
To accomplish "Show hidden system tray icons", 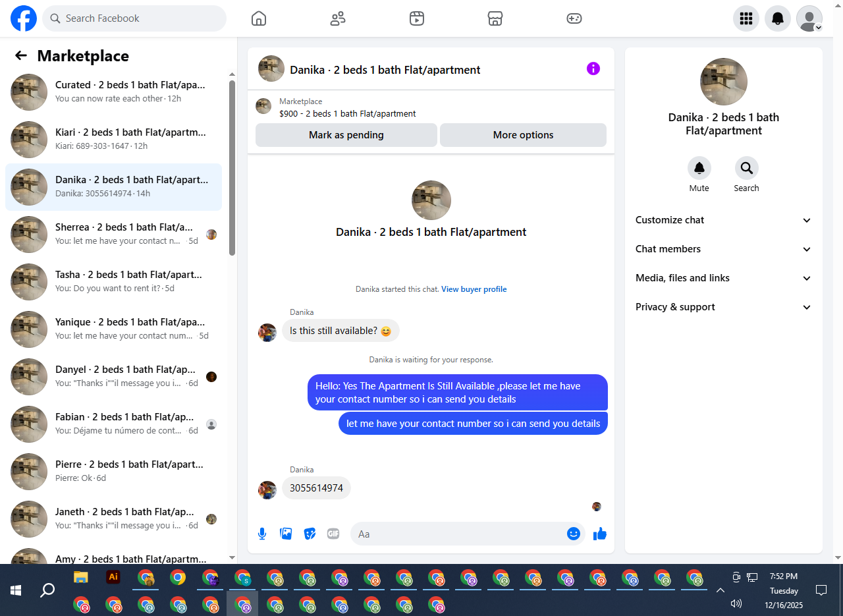I will (720, 590).
